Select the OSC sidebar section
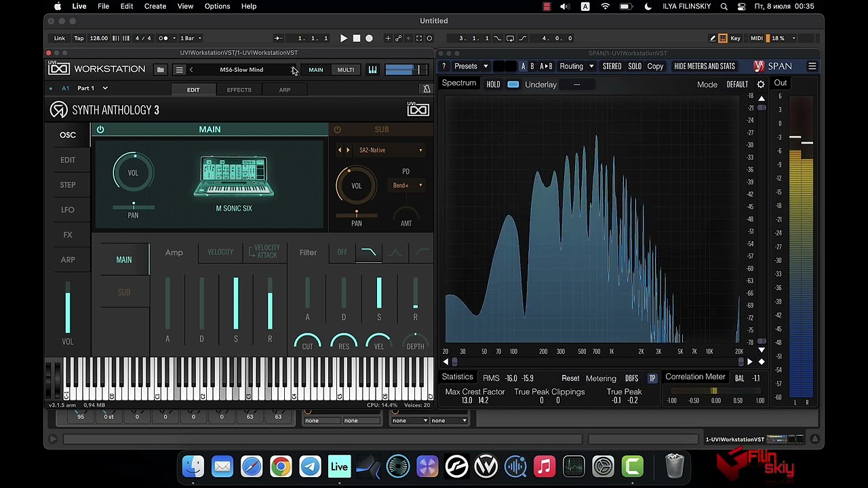This screenshot has height=488, width=868. click(68, 135)
